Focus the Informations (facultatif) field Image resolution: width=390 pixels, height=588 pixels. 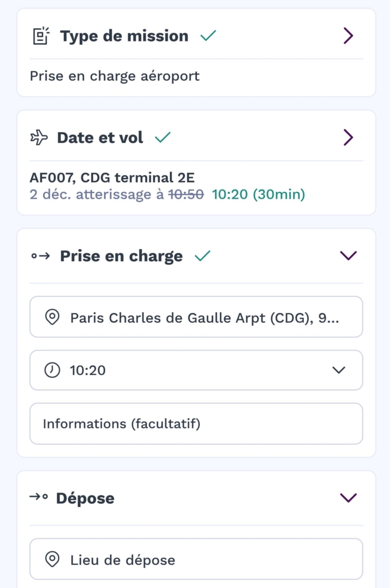(x=196, y=424)
